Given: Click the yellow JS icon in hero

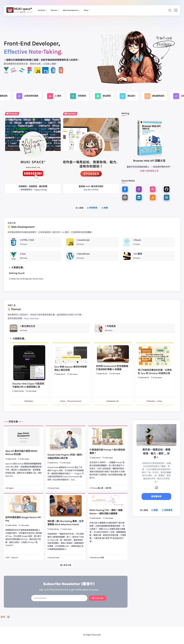Looking at the screenshot, I should (x=37, y=71).
